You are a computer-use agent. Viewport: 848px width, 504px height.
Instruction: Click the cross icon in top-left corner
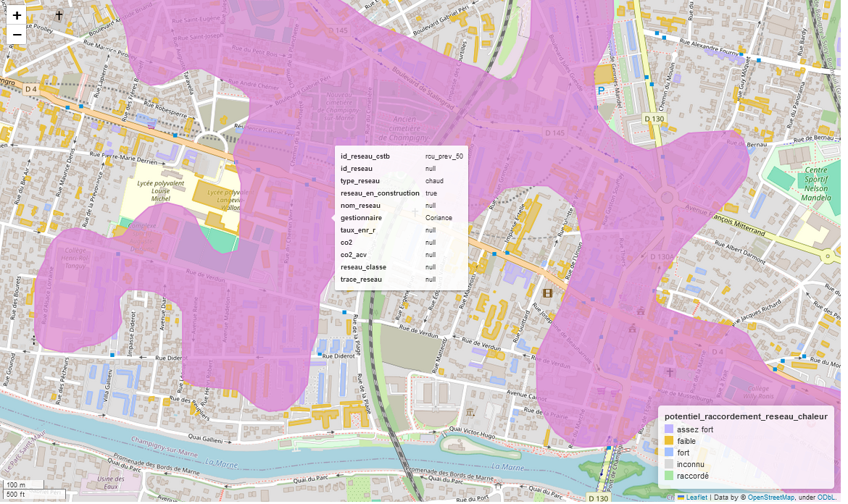coord(59,14)
